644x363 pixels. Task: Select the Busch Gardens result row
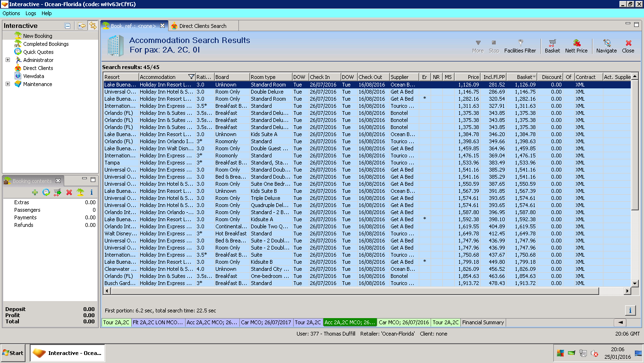[x=367, y=283]
